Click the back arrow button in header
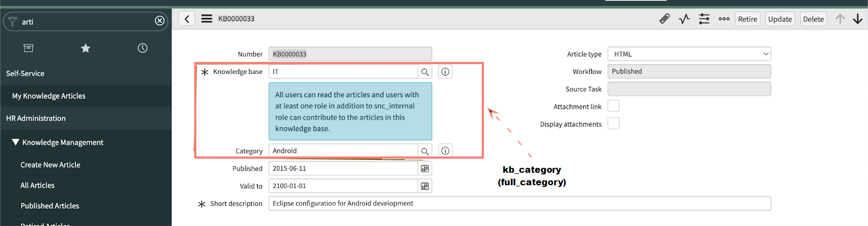Screen dimensions: 868x226 click(187, 19)
